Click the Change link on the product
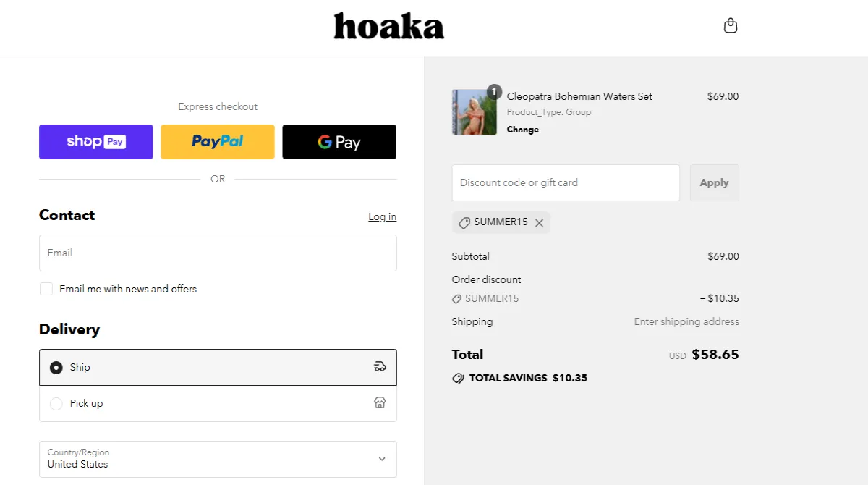 pos(522,129)
